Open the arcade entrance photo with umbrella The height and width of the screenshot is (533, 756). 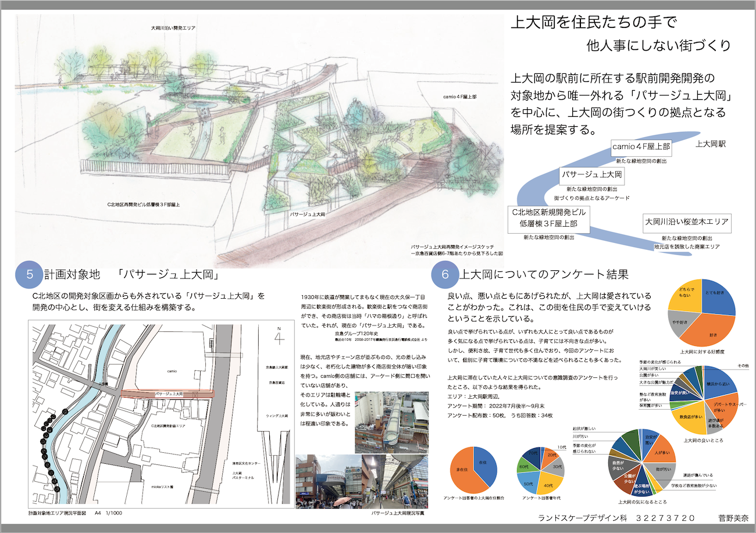pos(327,481)
